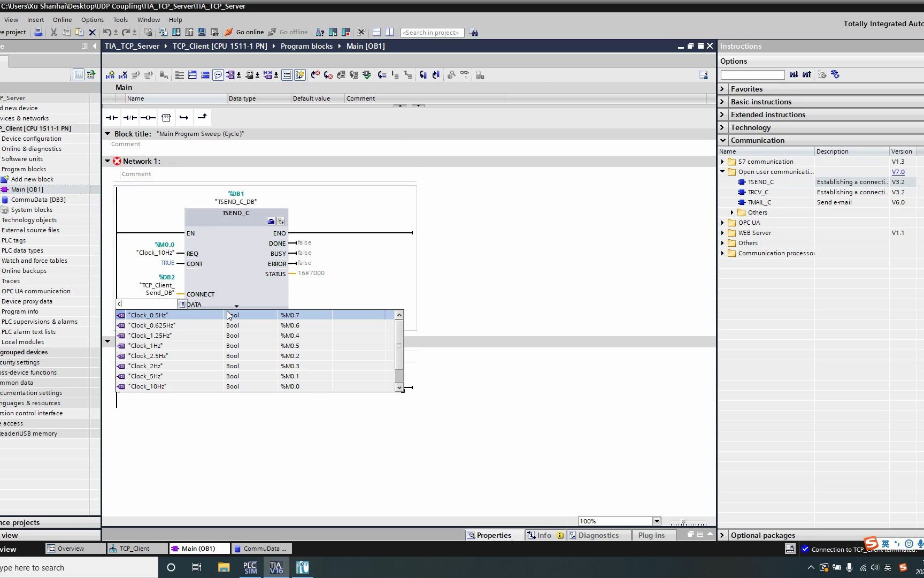Click the Search in project field
The image size is (924, 578).
click(432, 33)
